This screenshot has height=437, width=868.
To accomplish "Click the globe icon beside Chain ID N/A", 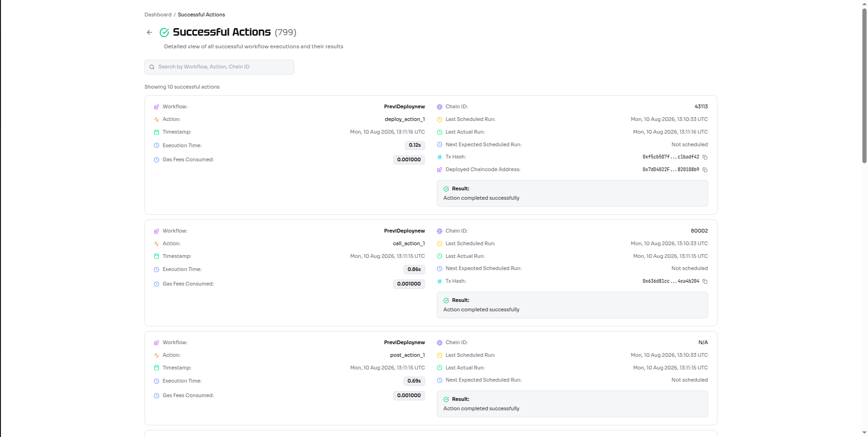I will click(440, 343).
